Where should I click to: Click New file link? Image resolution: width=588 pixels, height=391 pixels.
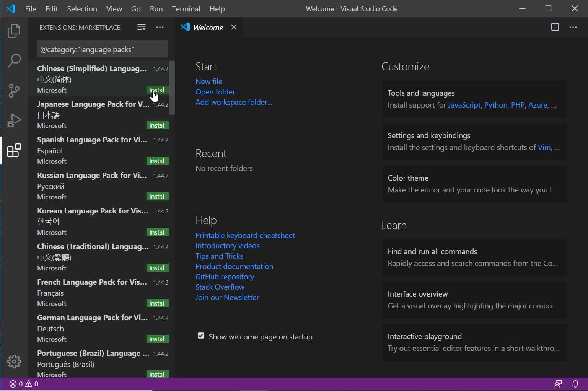pyautogui.click(x=208, y=81)
